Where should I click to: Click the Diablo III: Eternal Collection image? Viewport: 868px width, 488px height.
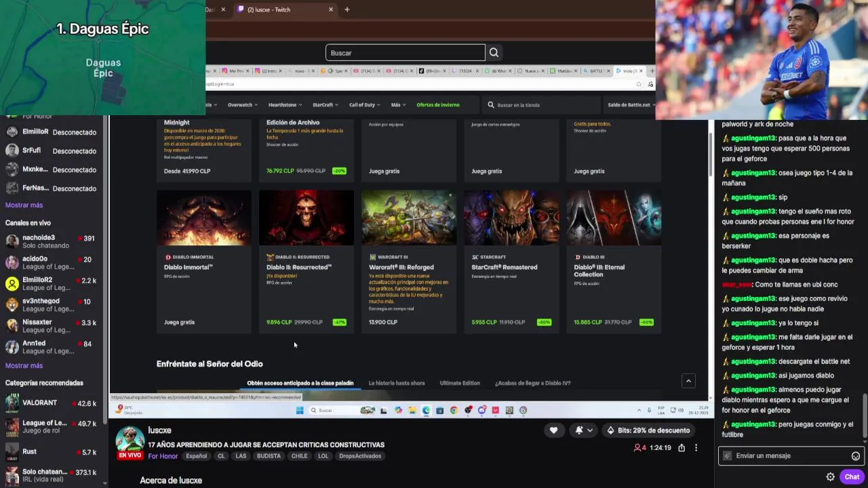click(614, 218)
